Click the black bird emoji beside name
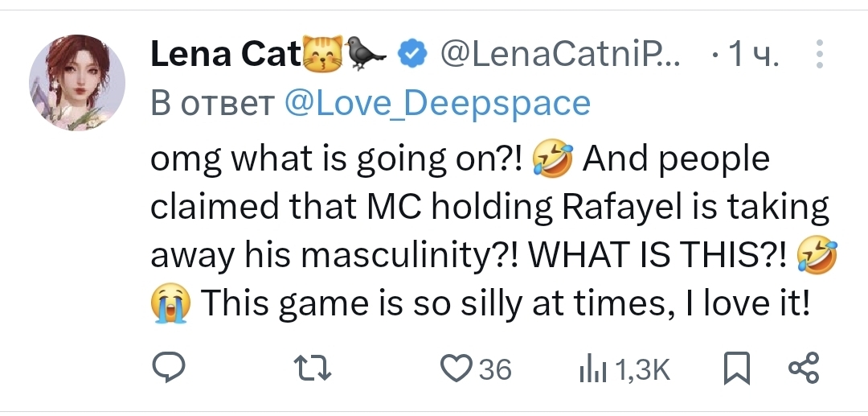Viewport: 868px width, 416px height. (x=366, y=55)
